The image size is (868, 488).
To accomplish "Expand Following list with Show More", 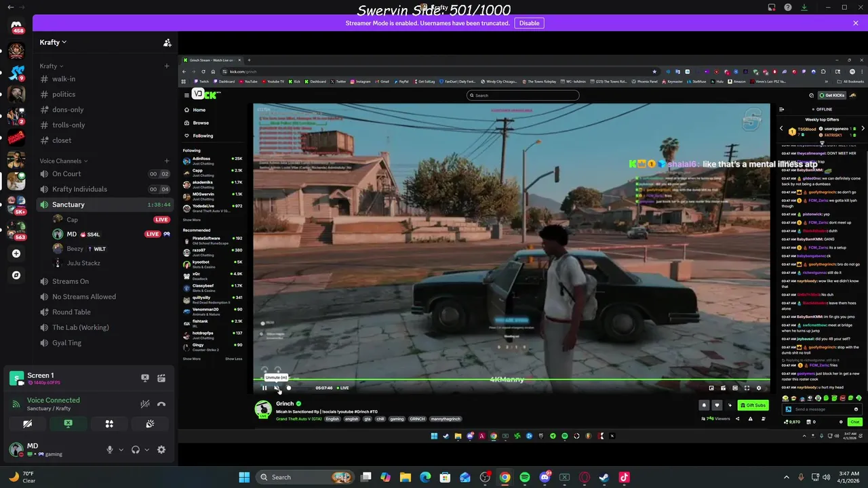I will [191, 220].
